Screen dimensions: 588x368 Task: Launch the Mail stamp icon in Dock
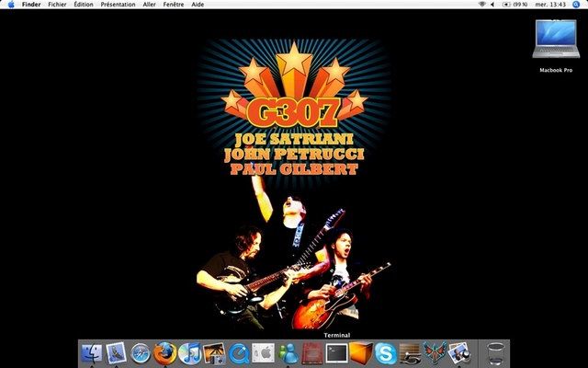pyautogui.click(x=116, y=353)
